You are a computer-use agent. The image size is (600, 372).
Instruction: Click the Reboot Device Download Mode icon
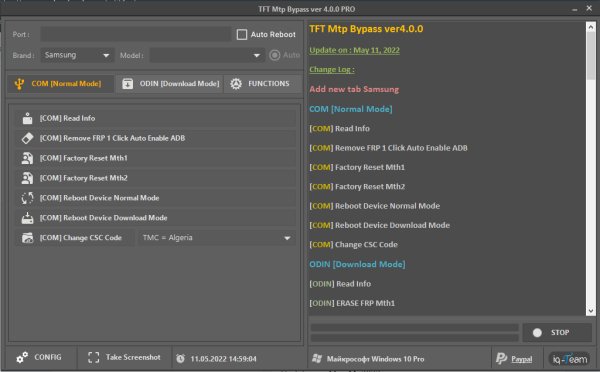click(x=27, y=218)
